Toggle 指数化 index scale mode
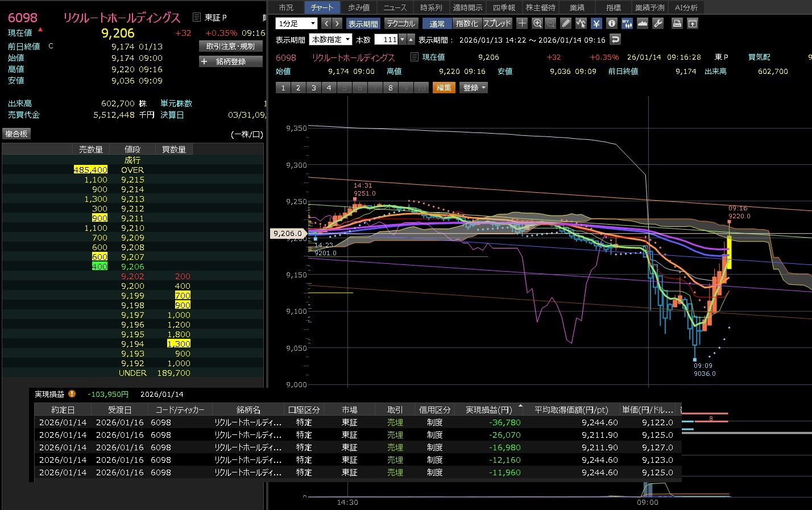 (467, 23)
